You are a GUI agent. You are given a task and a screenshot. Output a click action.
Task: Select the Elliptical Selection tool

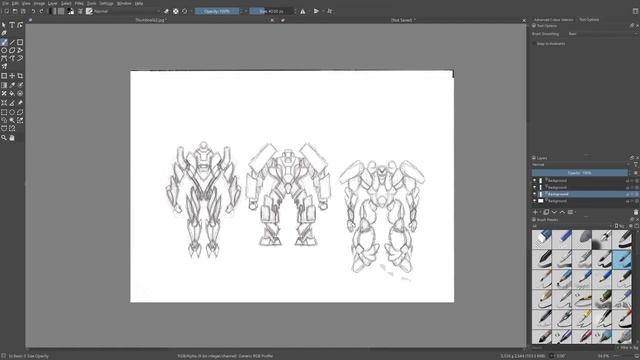tap(12, 112)
